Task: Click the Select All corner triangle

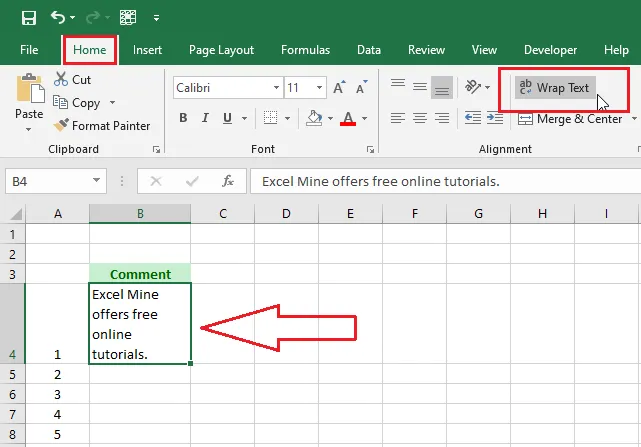Action: tap(16, 214)
